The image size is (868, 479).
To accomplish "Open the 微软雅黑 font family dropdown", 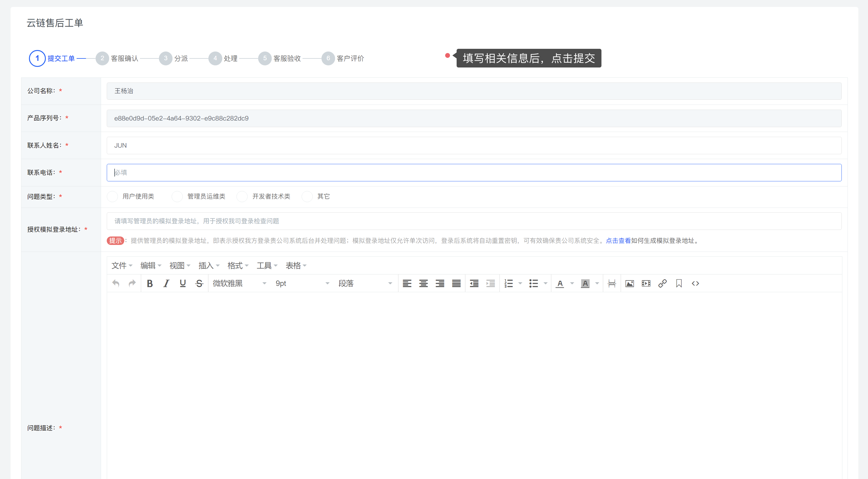I will tap(239, 283).
